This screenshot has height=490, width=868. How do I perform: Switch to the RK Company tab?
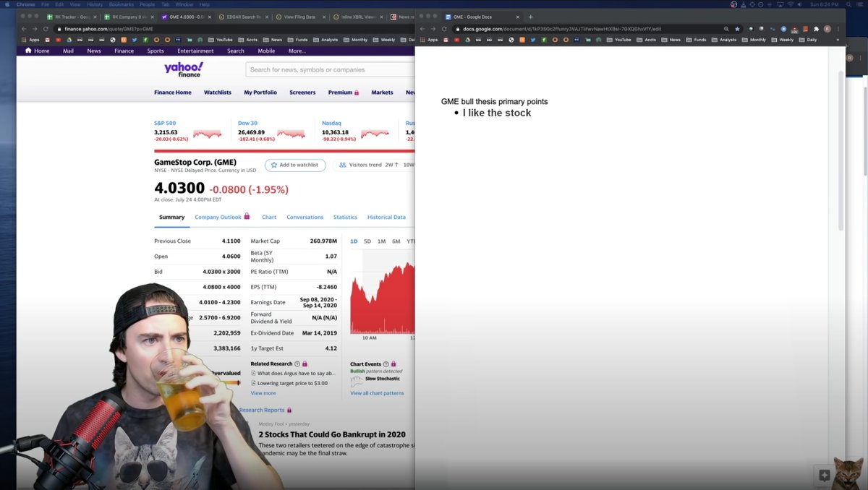click(129, 17)
